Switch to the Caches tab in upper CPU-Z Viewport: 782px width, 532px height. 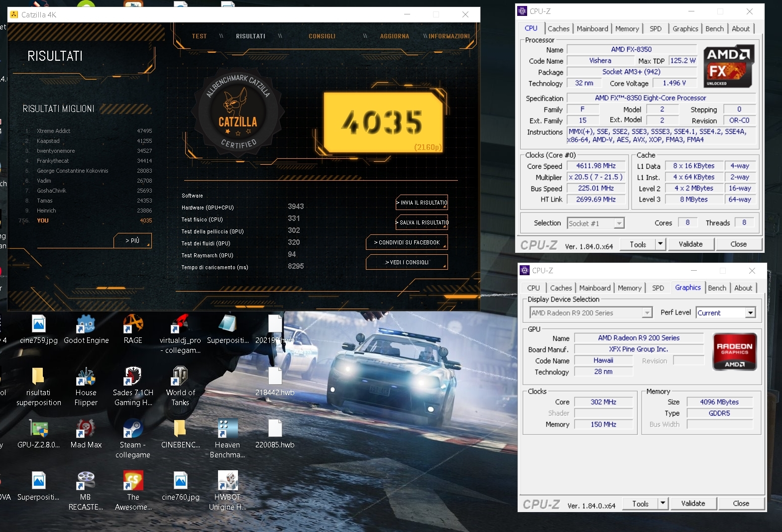tap(559, 28)
